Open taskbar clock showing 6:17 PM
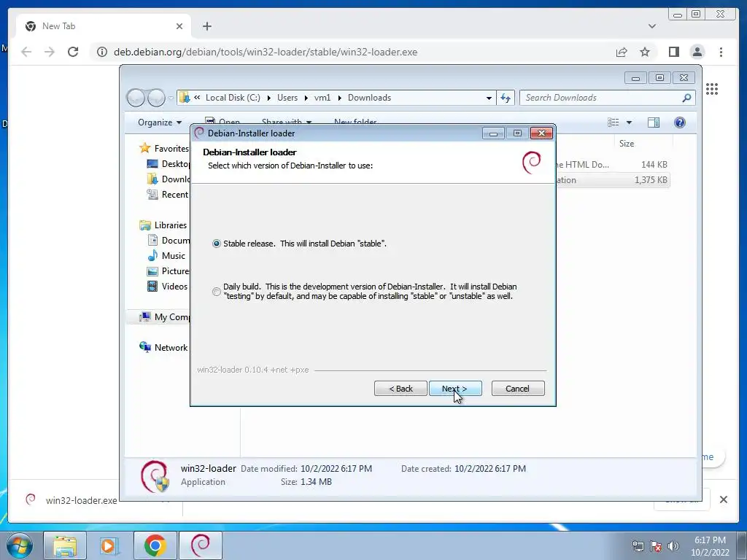The height and width of the screenshot is (560, 747). (x=710, y=546)
